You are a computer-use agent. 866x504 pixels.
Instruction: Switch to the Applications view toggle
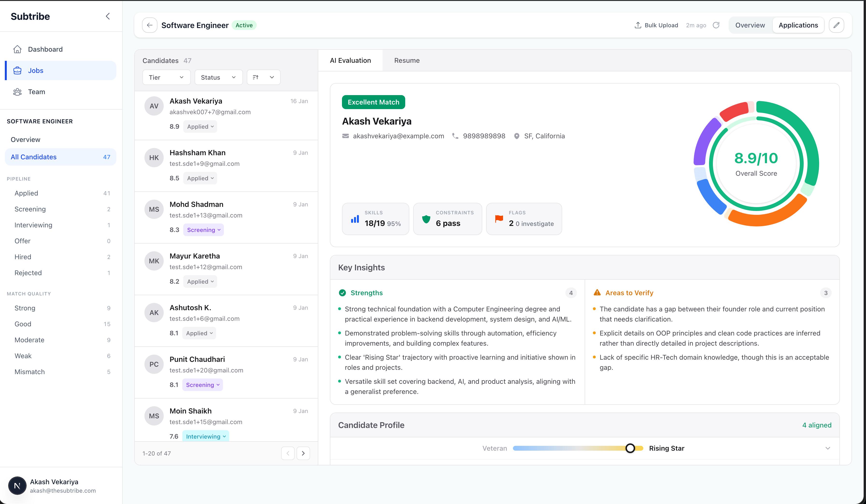(x=798, y=25)
